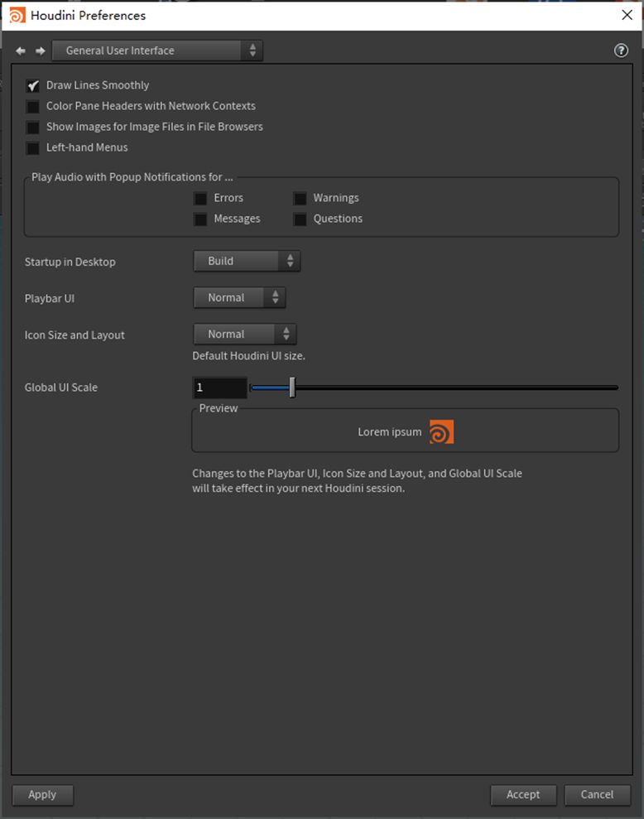Image resolution: width=644 pixels, height=819 pixels.
Task: Click the Cancel button
Action: click(598, 795)
